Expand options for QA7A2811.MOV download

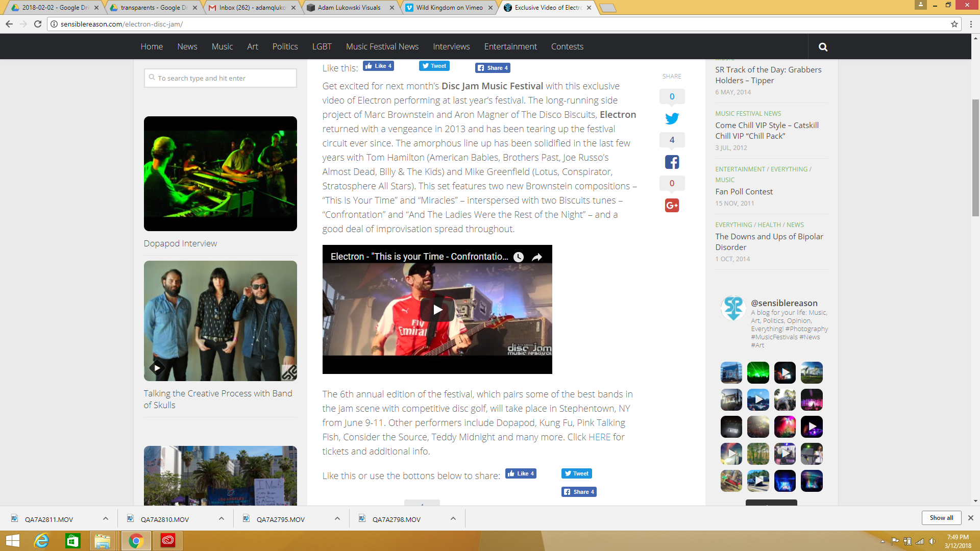coord(105,518)
